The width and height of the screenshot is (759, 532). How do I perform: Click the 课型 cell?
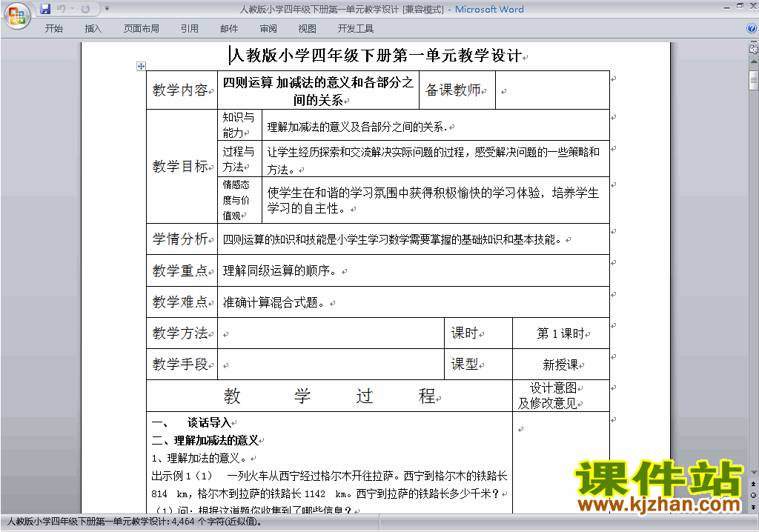coord(478,364)
